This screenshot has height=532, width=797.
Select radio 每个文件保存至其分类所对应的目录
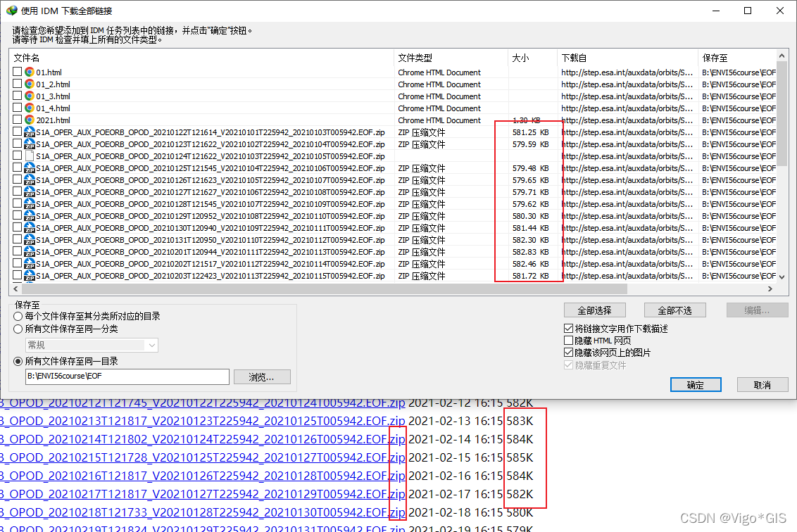[x=18, y=316]
